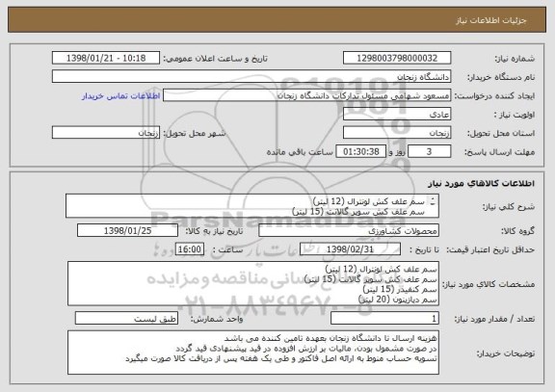
Task: Select the announcement date and time field
Action: (x=106, y=58)
